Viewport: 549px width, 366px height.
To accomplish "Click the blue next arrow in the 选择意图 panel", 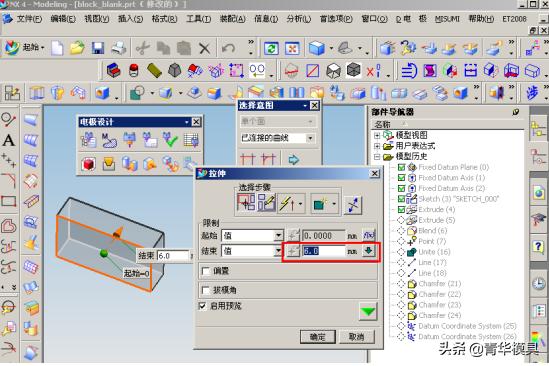I will (x=294, y=160).
